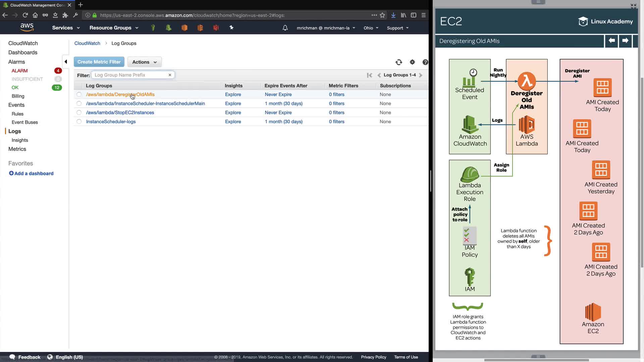Open the AWS notifications bell
Screen dimensions: 644x362
tap(285, 28)
